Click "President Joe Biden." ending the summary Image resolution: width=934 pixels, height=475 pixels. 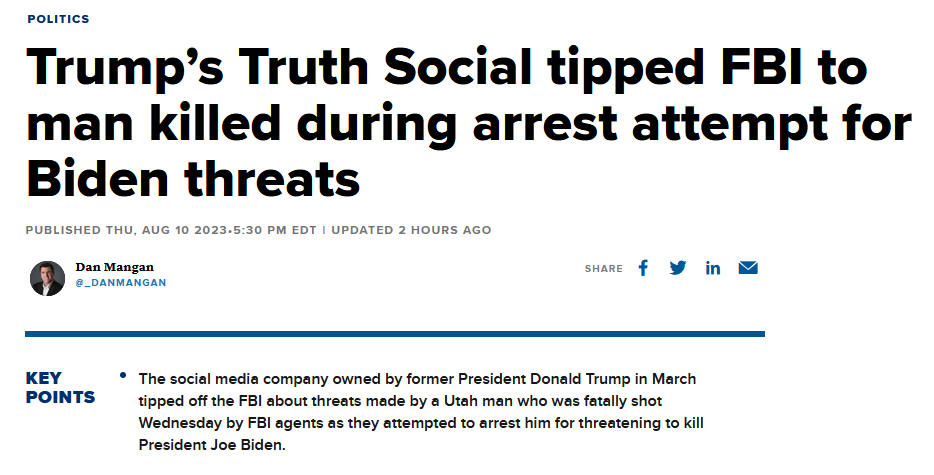coord(213,445)
